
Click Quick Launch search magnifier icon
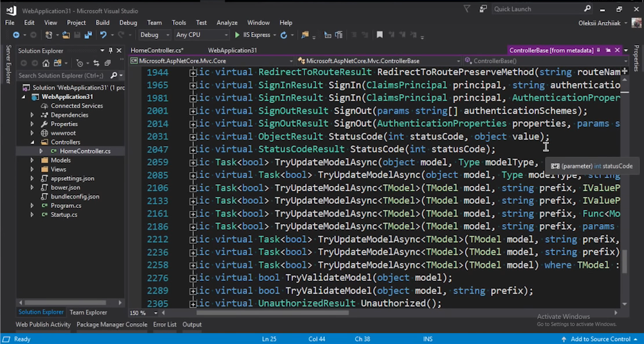pos(587,9)
